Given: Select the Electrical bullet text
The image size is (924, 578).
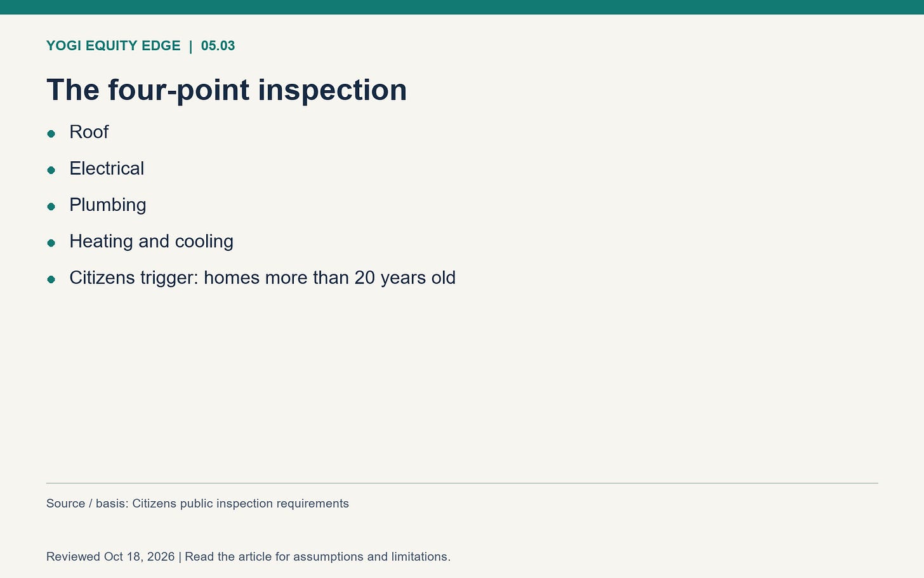Looking at the screenshot, I should [x=107, y=168].
